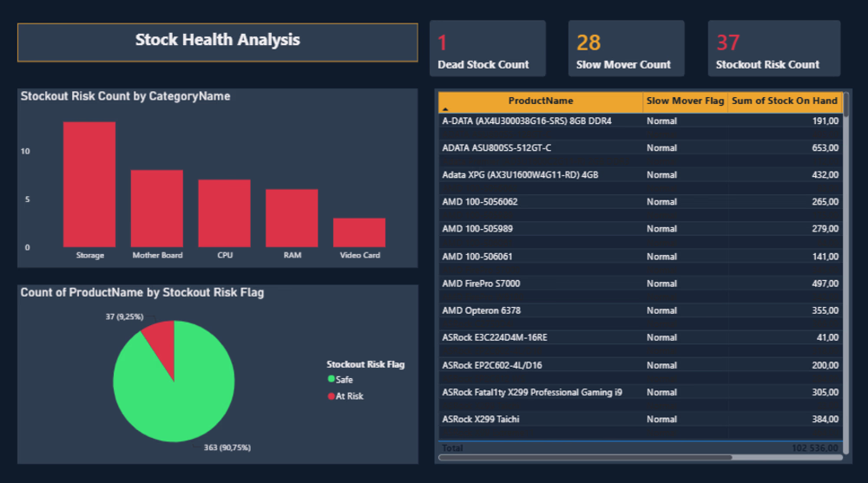868x483 pixels.
Task: Select the CPU bar in chart
Action: pos(224,213)
